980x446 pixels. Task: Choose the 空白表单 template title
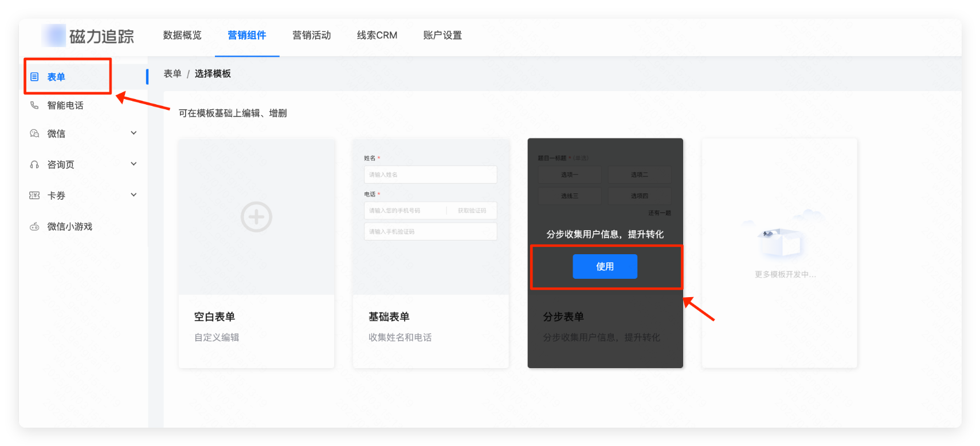[214, 317]
